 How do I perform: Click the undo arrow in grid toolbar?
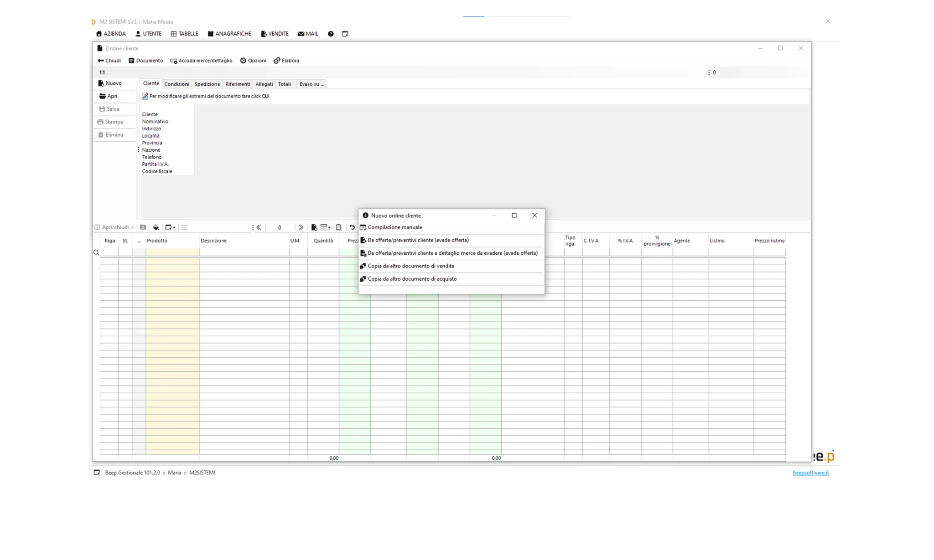352,227
